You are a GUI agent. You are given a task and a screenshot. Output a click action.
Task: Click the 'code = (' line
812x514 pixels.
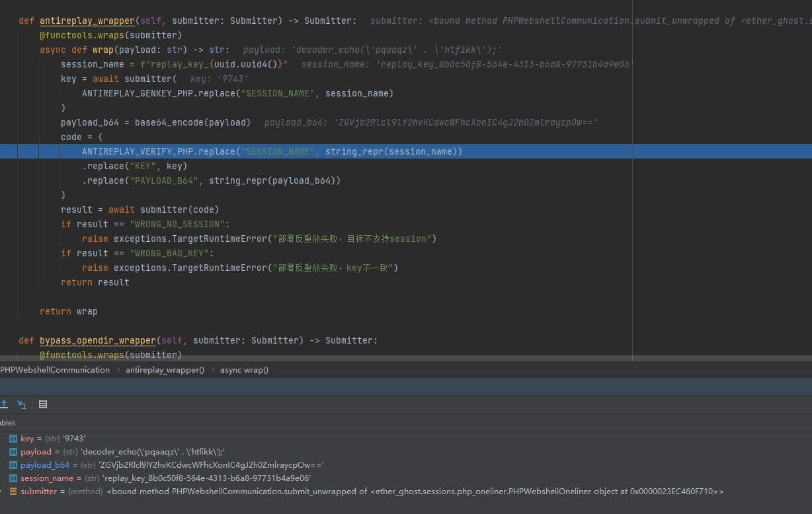[x=82, y=137]
